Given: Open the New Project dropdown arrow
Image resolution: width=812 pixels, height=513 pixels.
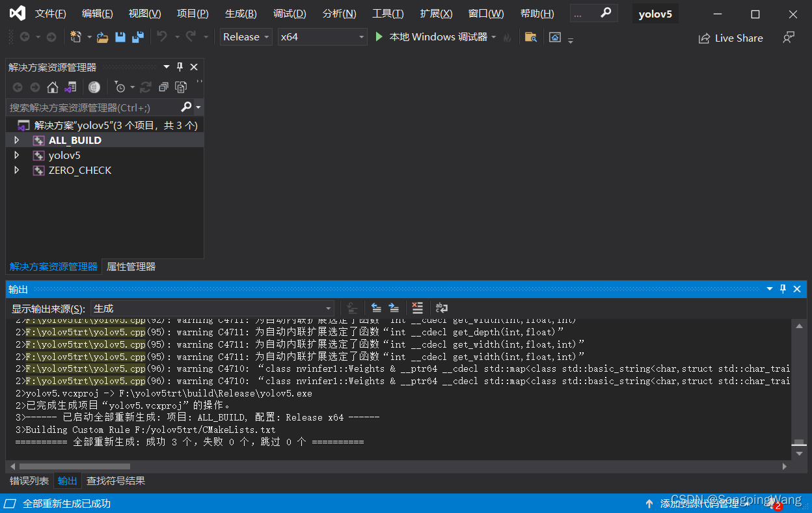Looking at the screenshot, I should point(89,37).
